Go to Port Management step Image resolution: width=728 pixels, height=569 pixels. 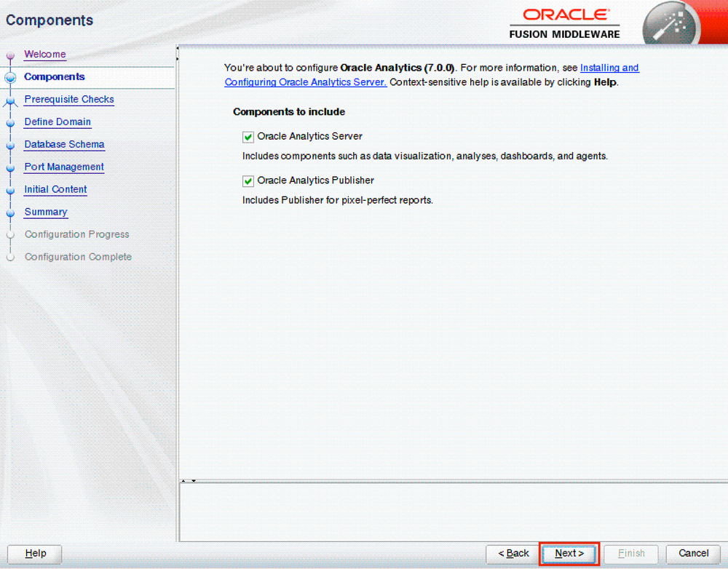click(x=64, y=167)
